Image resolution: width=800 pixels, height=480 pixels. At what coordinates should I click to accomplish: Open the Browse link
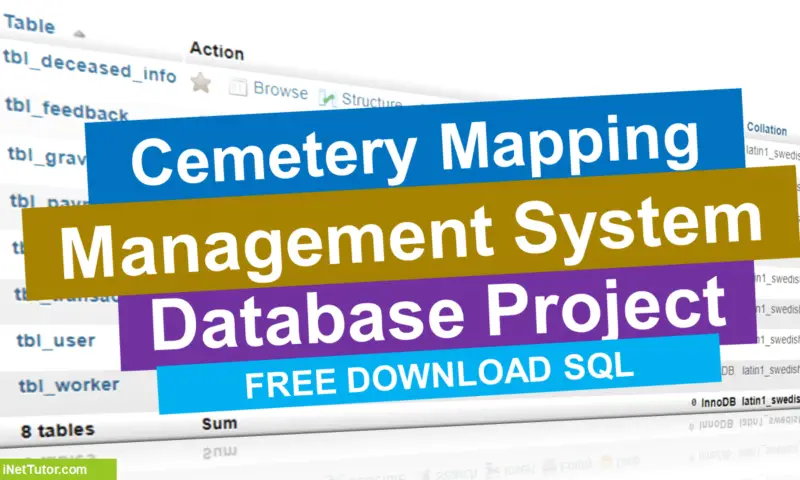click(280, 90)
